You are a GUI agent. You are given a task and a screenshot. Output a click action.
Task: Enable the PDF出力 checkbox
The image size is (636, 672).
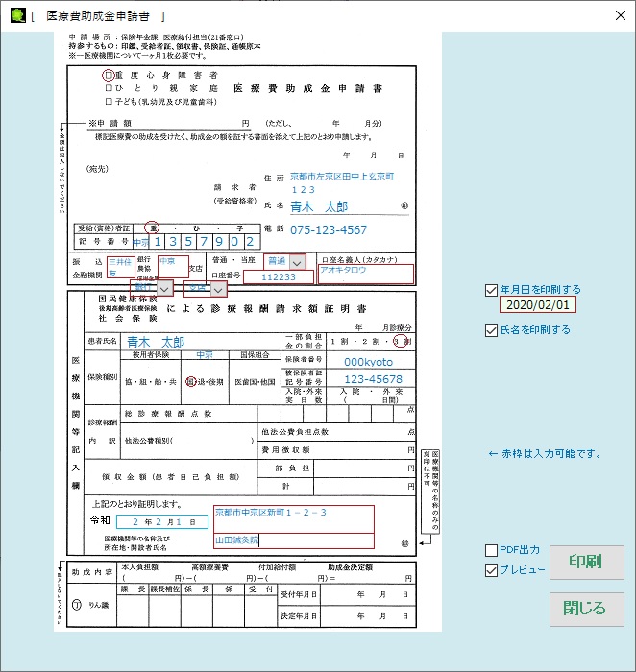click(491, 550)
